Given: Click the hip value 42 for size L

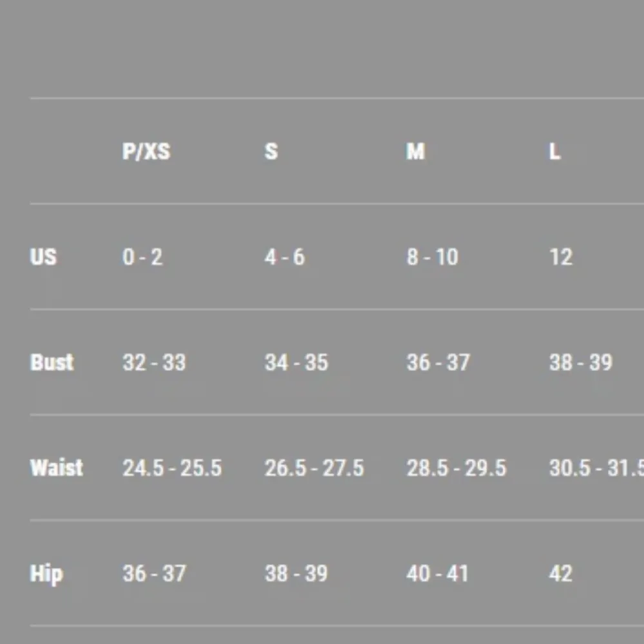Looking at the screenshot, I should click(x=560, y=573).
